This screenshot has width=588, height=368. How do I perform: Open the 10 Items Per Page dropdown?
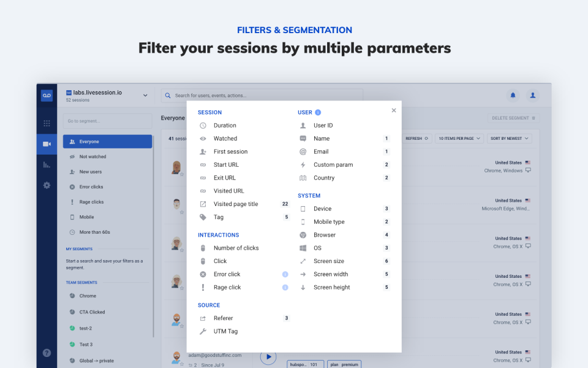(x=459, y=138)
